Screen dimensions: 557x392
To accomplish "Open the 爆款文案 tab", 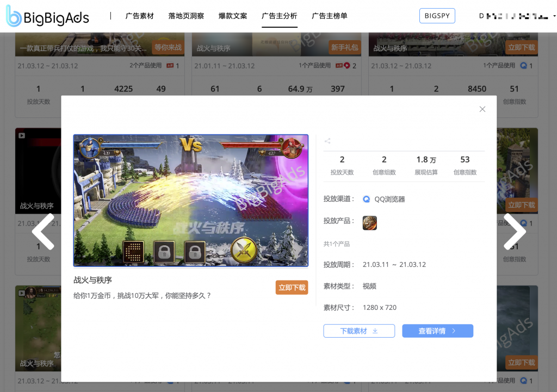I will (x=233, y=16).
